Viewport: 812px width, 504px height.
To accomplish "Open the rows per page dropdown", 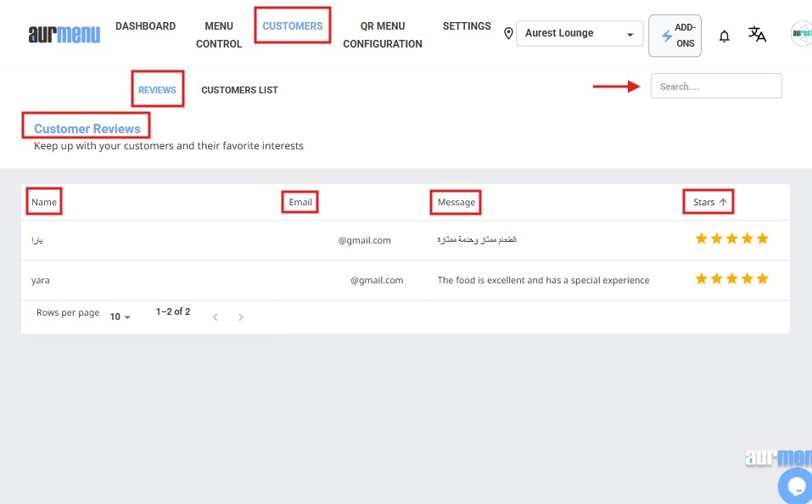I will (x=120, y=316).
